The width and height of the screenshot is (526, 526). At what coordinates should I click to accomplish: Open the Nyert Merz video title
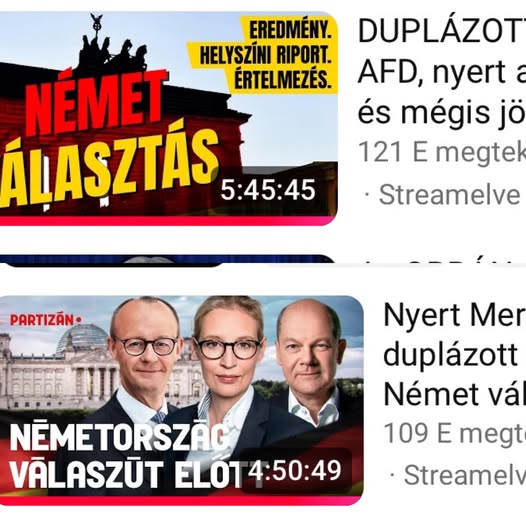click(x=454, y=355)
